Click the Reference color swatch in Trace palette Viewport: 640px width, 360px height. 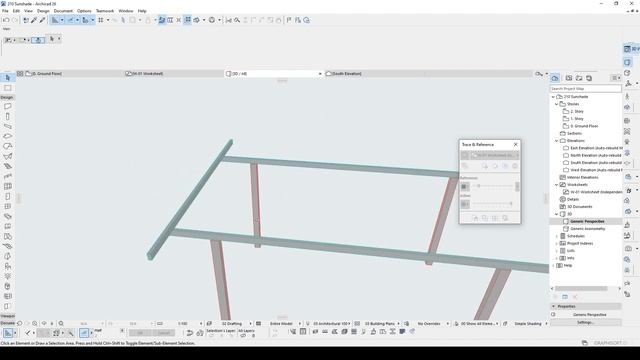[465, 187]
